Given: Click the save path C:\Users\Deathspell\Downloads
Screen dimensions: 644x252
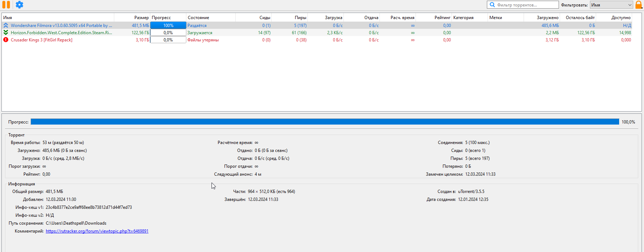Looking at the screenshot, I should pos(76,223).
